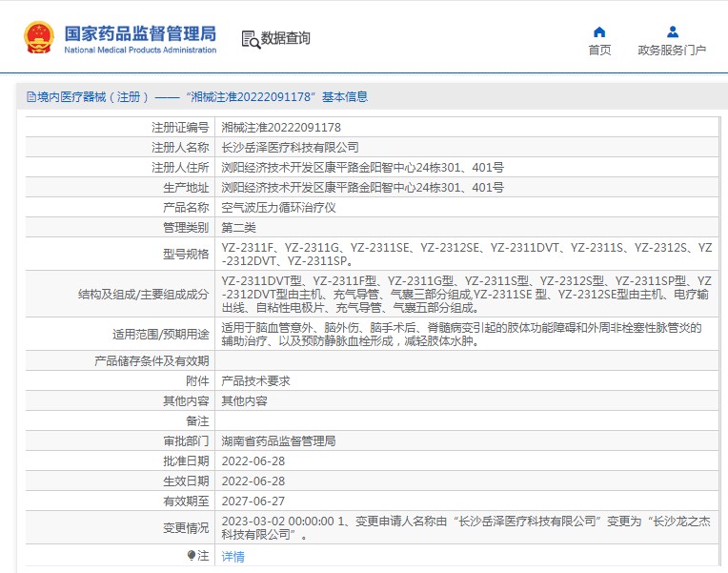Click the 第二类 management category value

(x=239, y=227)
